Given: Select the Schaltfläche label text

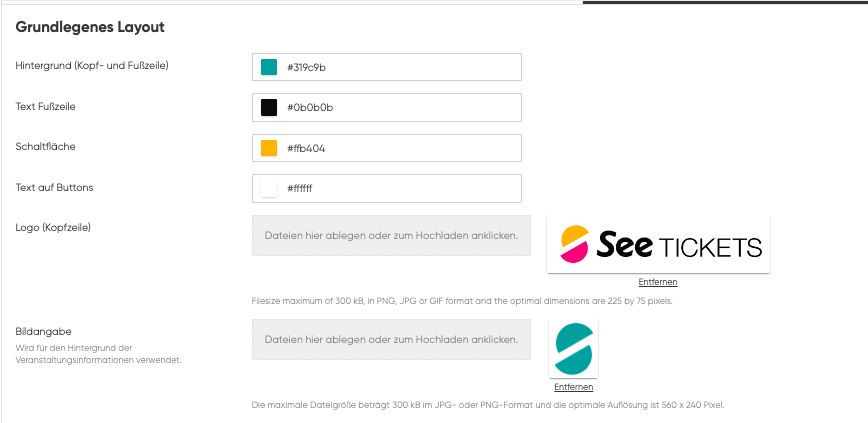Looking at the screenshot, I should pyautogui.click(x=45, y=147).
